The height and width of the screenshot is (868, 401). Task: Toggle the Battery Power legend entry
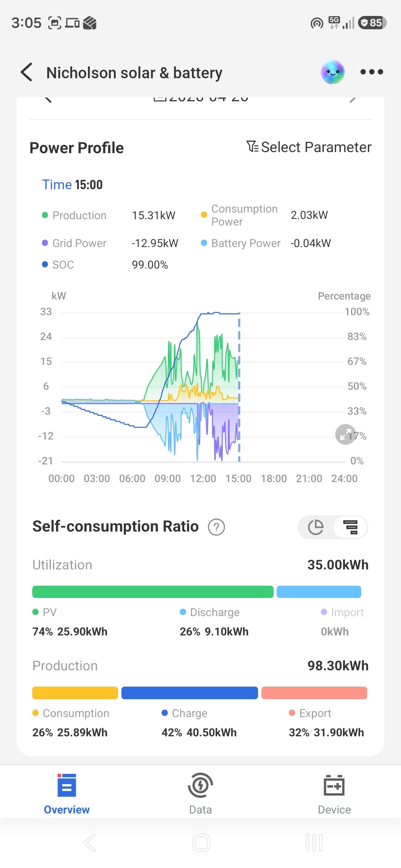tap(241, 243)
